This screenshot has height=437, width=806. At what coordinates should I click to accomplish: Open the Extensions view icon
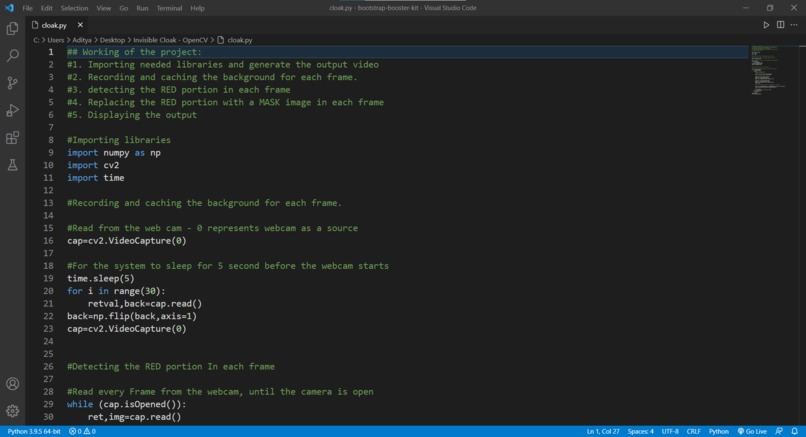point(12,137)
